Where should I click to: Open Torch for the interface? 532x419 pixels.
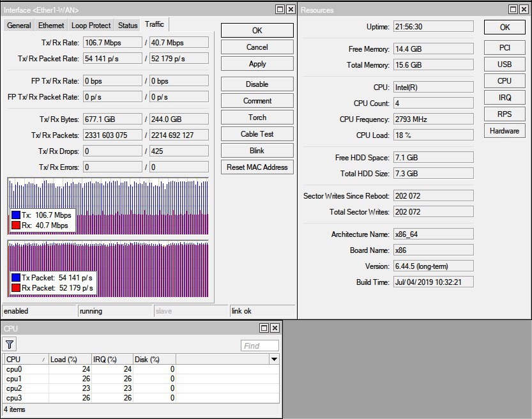click(257, 118)
